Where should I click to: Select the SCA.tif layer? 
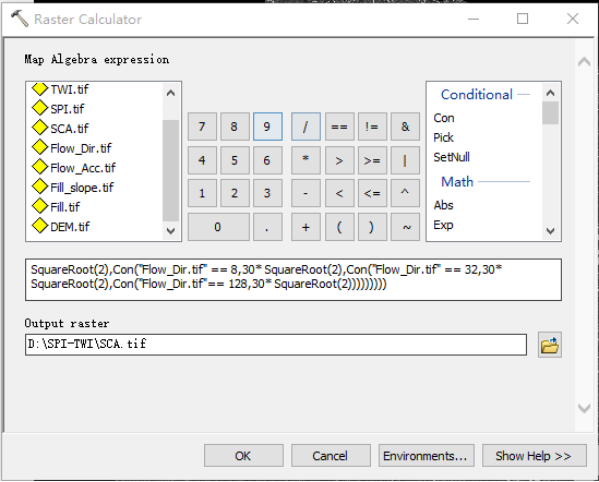pos(69,128)
